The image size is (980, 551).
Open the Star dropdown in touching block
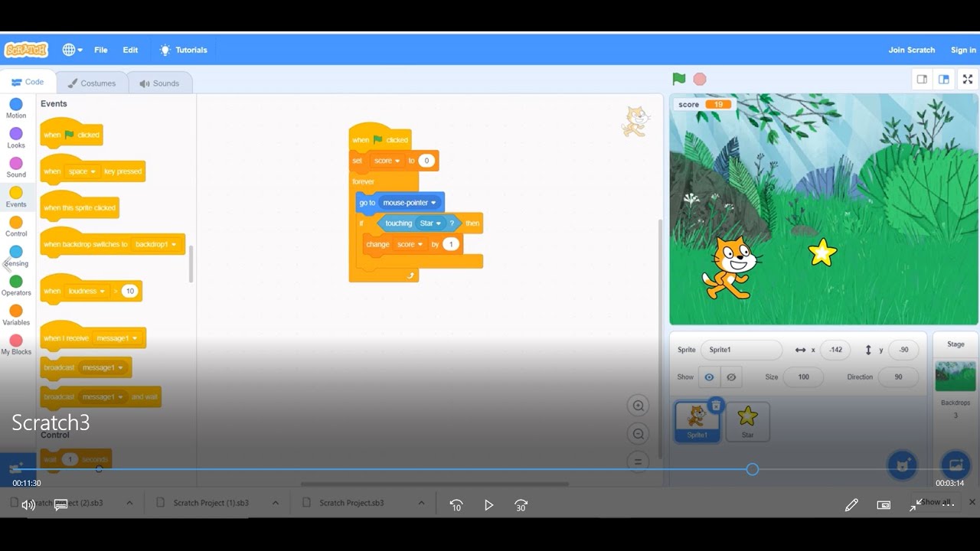pos(430,223)
